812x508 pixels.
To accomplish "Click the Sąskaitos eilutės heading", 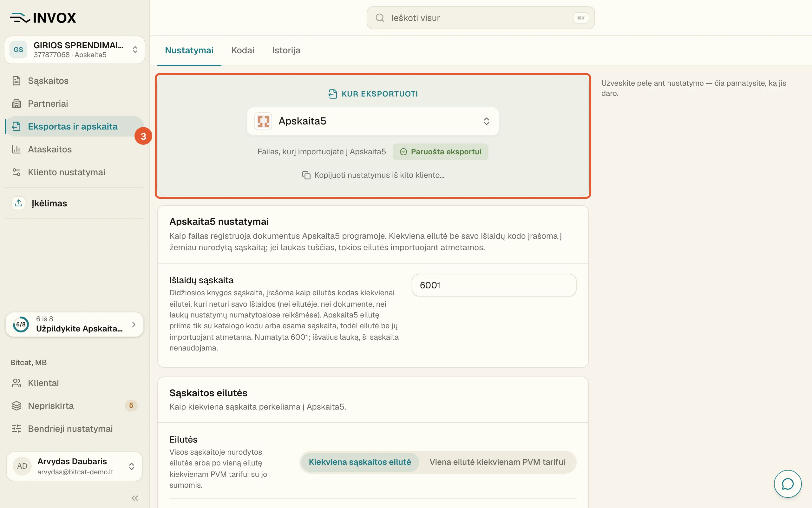I will click(208, 393).
